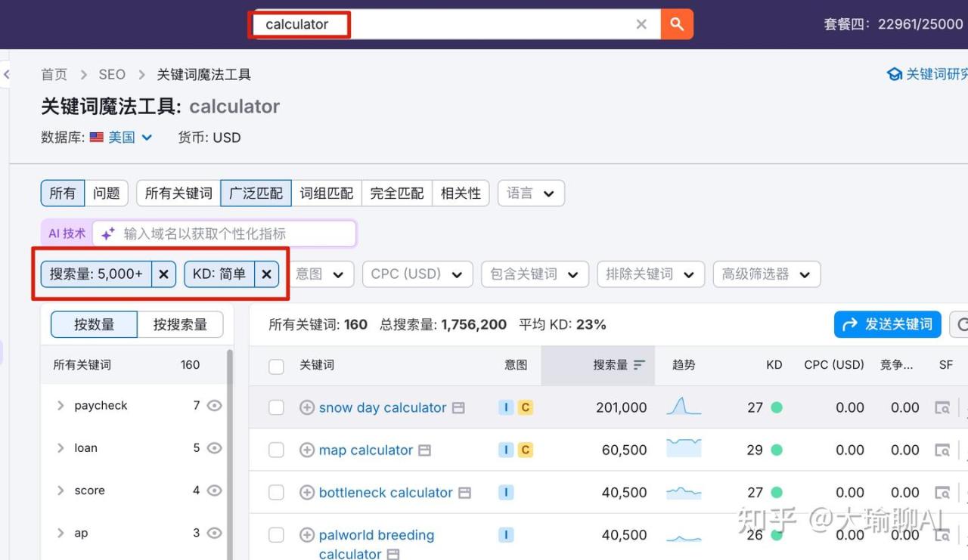Open the SERP features icon for snow day calculator

(x=942, y=408)
